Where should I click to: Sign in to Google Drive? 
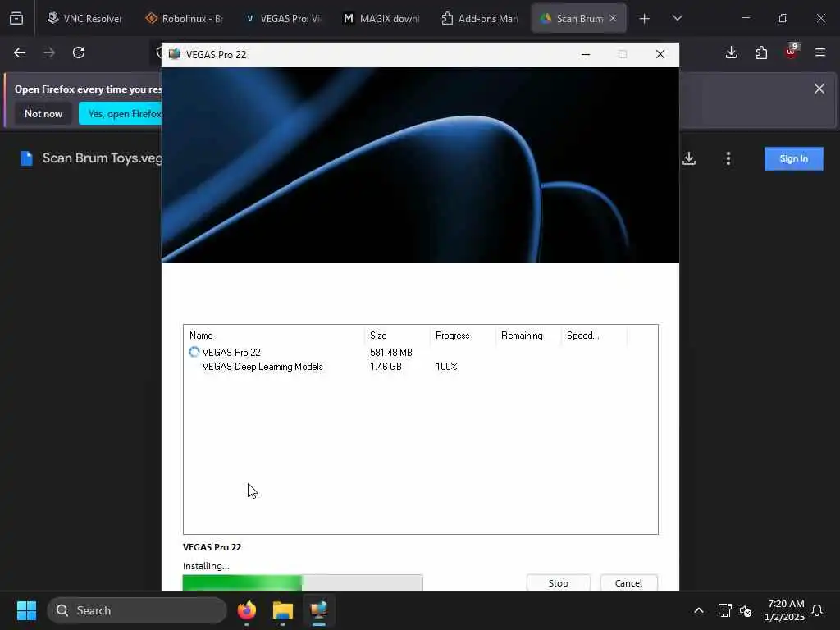pyautogui.click(x=793, y=158)
